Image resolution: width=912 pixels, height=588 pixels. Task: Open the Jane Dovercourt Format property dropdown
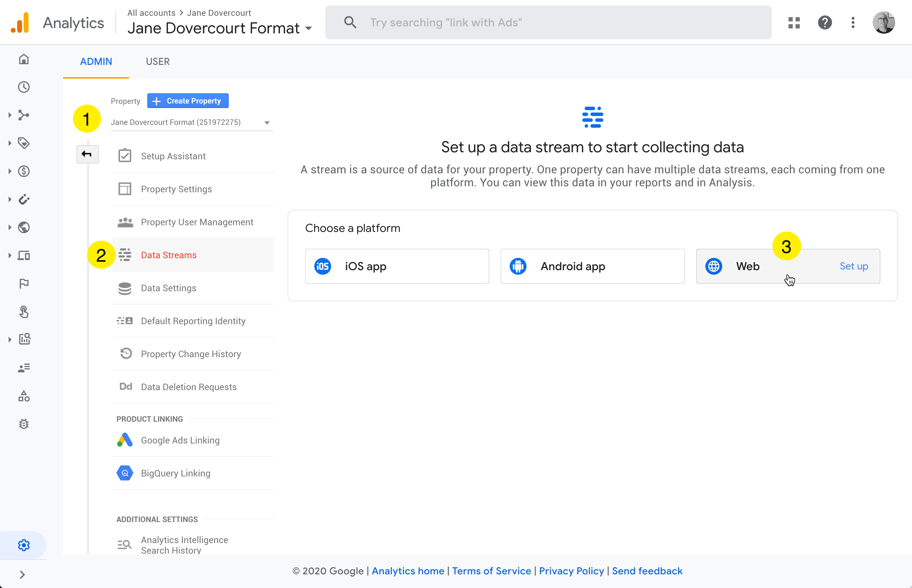pos(192,122)
